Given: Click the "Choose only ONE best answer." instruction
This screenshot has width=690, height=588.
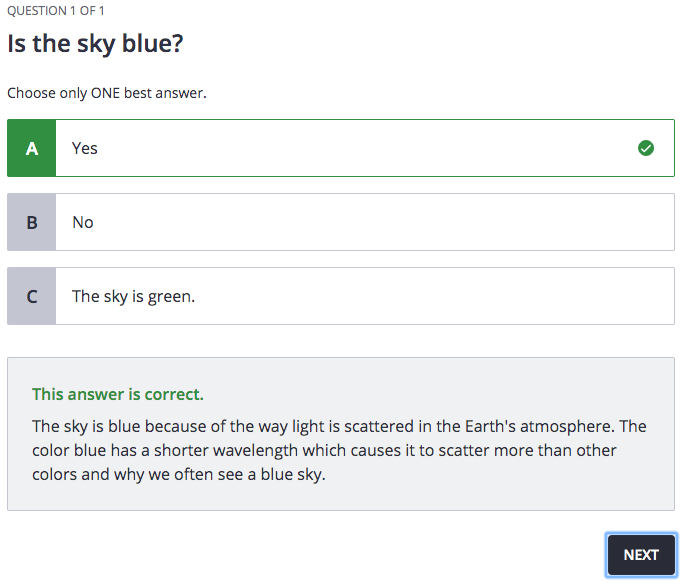Looking at the screenshot, I should (107, 93).
